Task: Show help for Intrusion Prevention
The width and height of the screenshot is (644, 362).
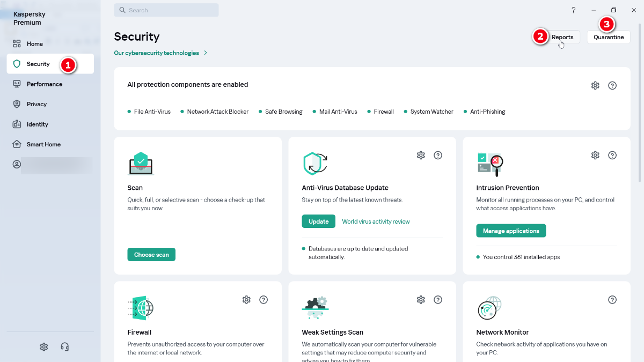Action: click(612, 155)
